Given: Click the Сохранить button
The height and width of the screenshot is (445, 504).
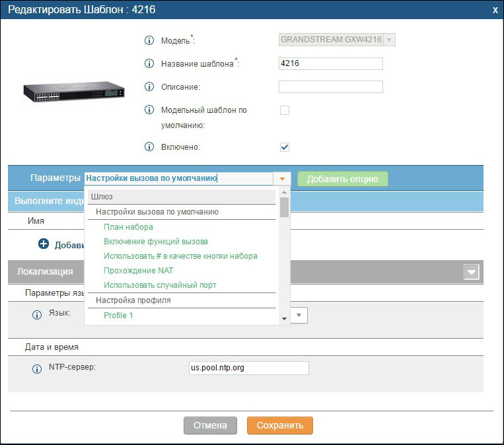Looking at the screenshot, I should click(x=280, y=425).
